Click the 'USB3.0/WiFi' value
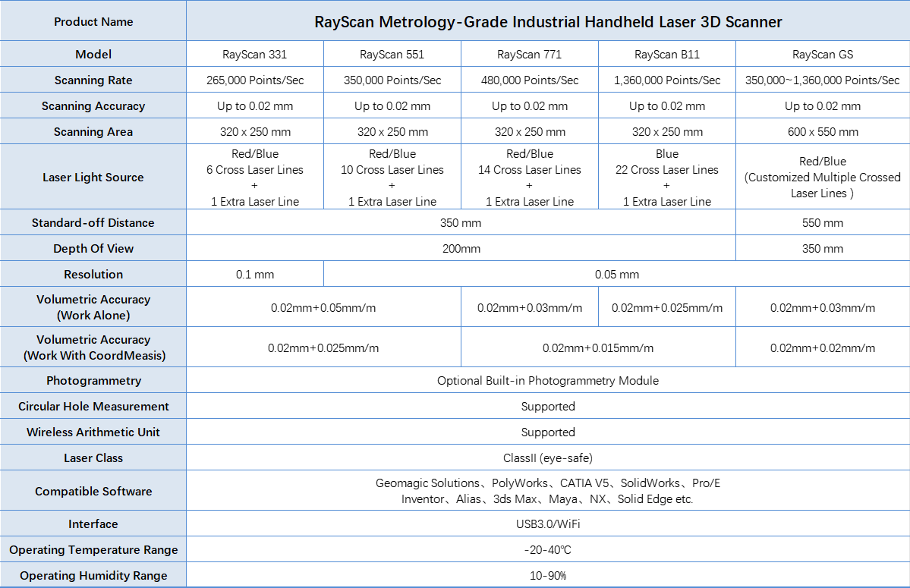Viewport: 910px width, 588px height. click(x=548, y=524)
